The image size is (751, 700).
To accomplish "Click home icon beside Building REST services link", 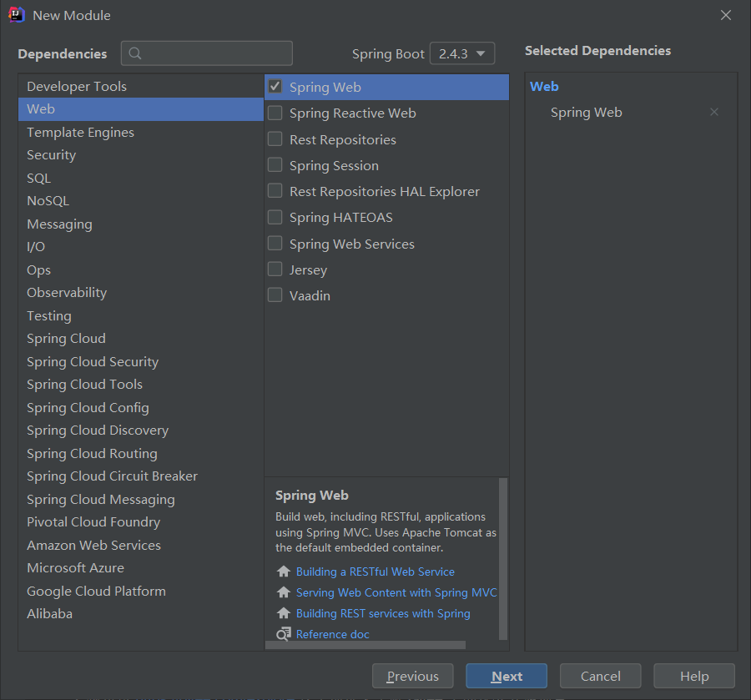I will tap(284, 613).
